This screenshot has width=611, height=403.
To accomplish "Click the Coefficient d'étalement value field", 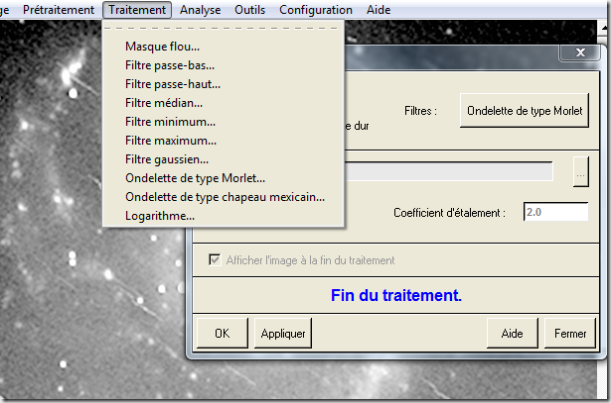I will click(x=555, y=212).
